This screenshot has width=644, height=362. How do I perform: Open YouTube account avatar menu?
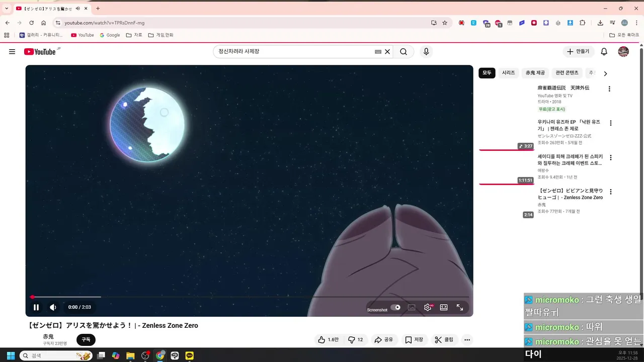coord(623,52)
